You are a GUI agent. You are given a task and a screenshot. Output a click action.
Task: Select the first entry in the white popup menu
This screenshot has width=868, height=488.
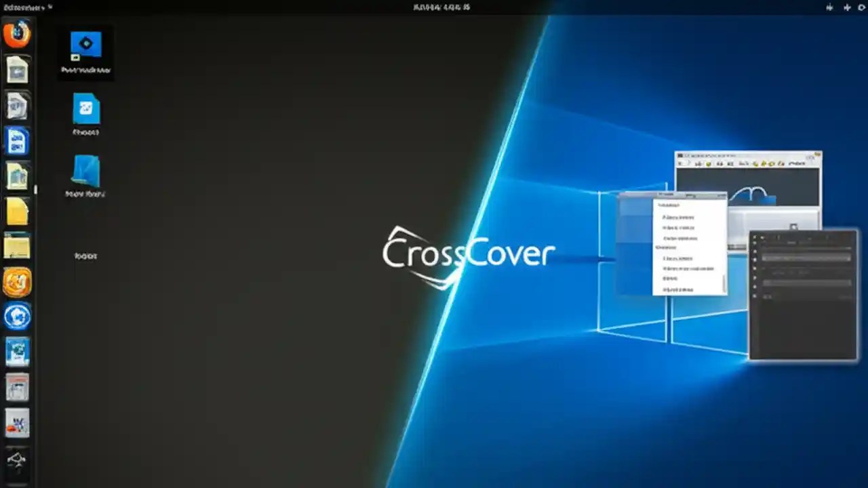678,218
